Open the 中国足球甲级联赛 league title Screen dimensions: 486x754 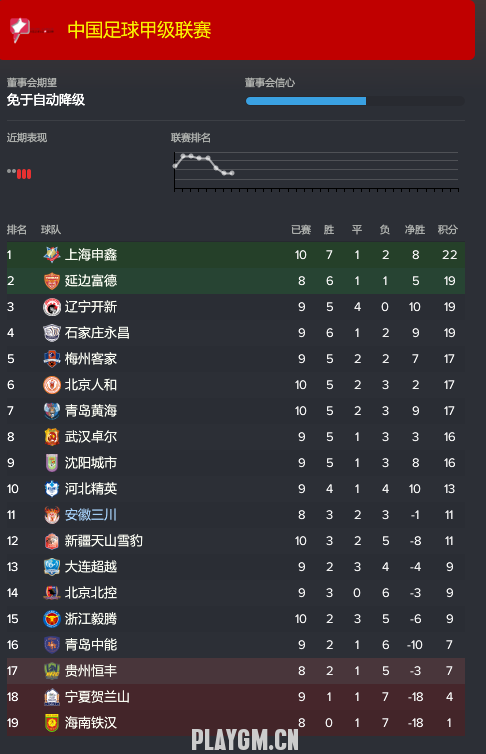point(139,30)
